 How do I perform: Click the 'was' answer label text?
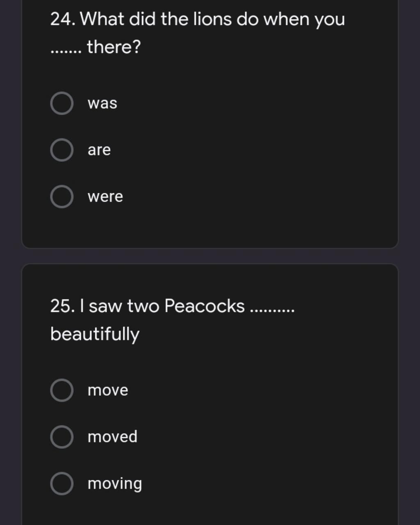103,103
